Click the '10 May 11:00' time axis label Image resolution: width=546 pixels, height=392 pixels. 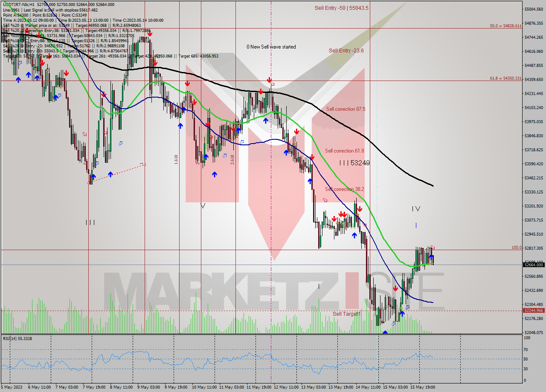coord(204,387)
